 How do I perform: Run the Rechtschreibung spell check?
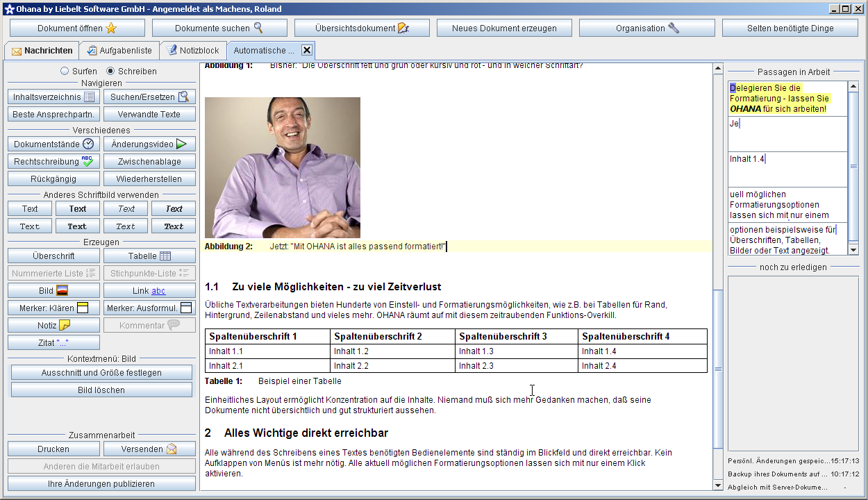pos(53,162)
